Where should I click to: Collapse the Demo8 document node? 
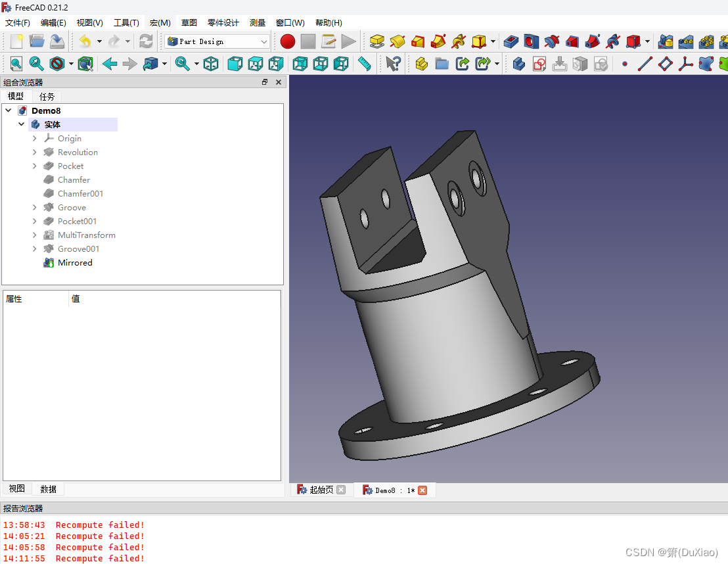[x=9, y=110]
